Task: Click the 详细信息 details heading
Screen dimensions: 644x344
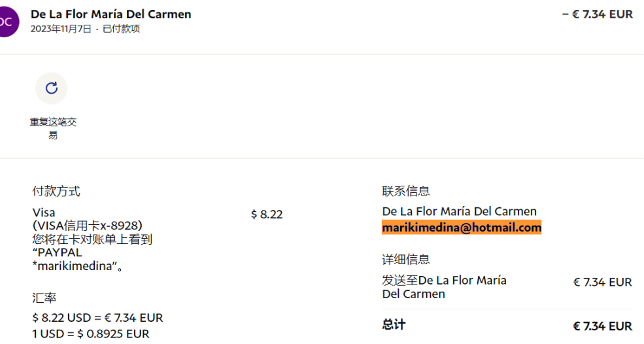Action: 406,259
